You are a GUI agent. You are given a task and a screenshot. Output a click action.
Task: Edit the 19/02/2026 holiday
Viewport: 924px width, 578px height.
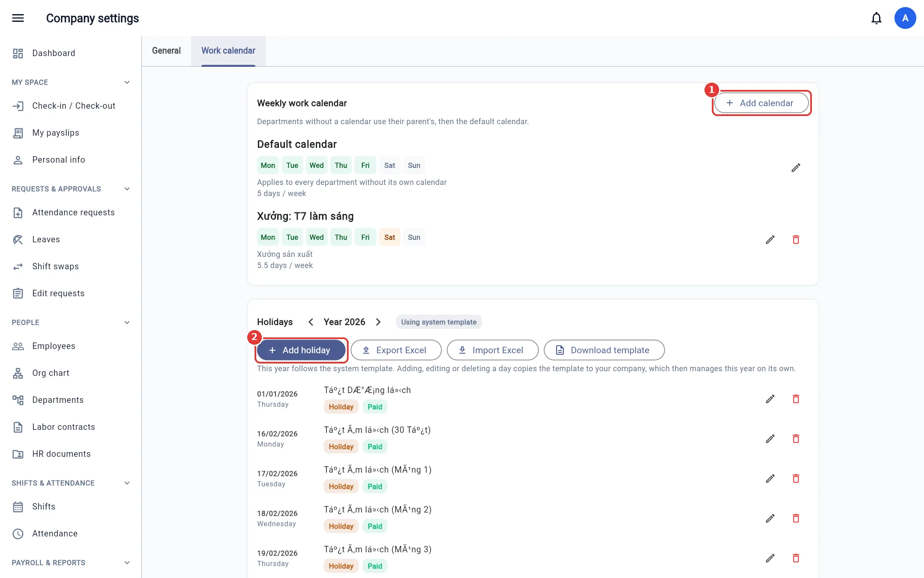click(770, 558)
